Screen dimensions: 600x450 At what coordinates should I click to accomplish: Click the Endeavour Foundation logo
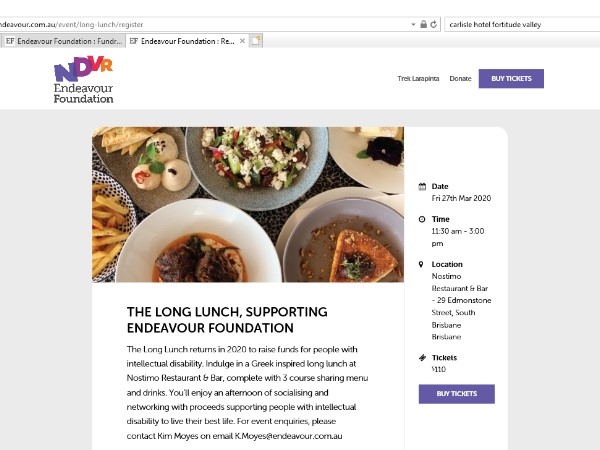(x=83, y=80)
